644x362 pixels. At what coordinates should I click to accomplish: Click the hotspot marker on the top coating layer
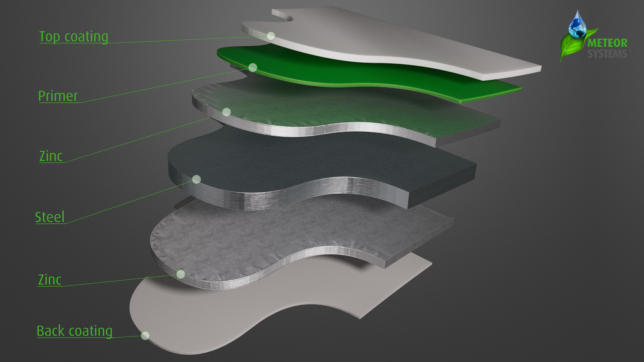point(271,36)
